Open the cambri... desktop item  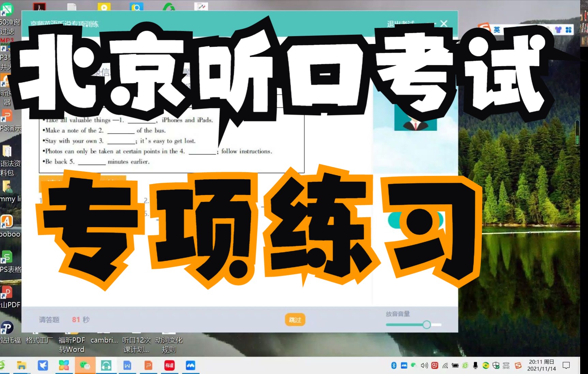pos(104,338)
